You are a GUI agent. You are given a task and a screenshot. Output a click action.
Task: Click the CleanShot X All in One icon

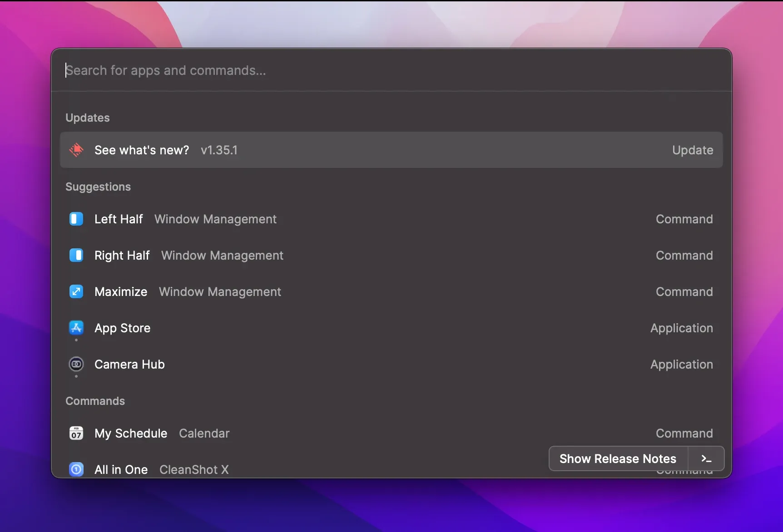pyautogui.click(x=76, y=469)
